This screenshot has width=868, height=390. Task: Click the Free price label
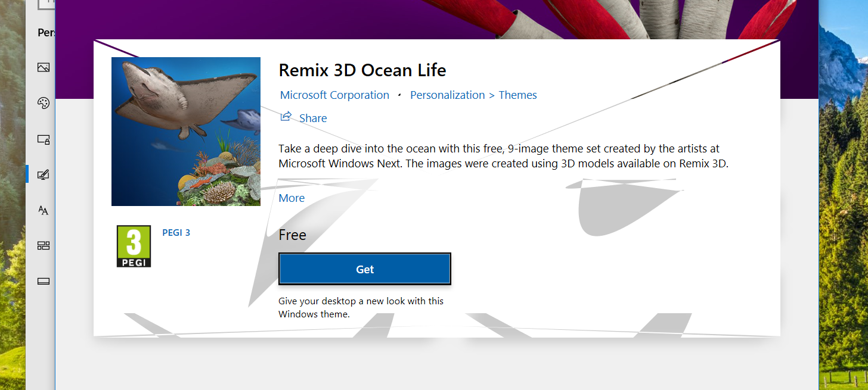(292, 235)
